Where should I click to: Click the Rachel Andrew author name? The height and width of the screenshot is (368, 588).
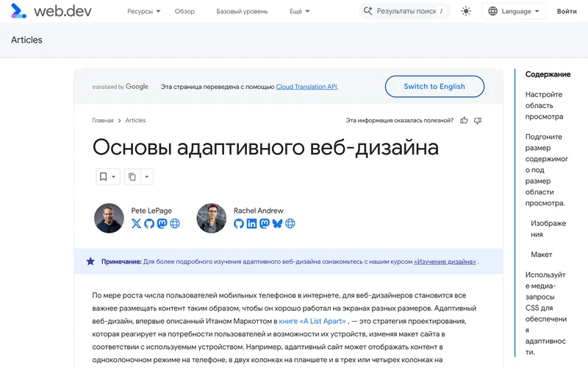[x=259, y=210]
